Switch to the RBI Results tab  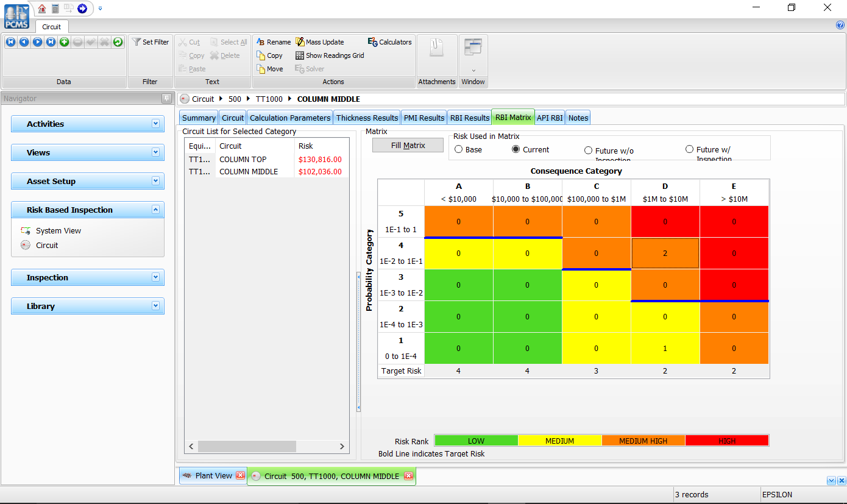tap(469, 117)
